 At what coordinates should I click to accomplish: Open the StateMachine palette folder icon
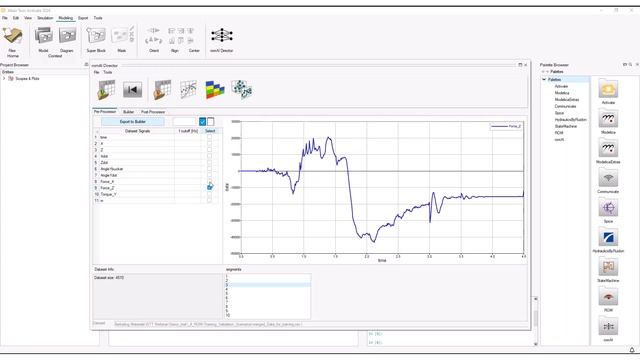click(608, 267)
